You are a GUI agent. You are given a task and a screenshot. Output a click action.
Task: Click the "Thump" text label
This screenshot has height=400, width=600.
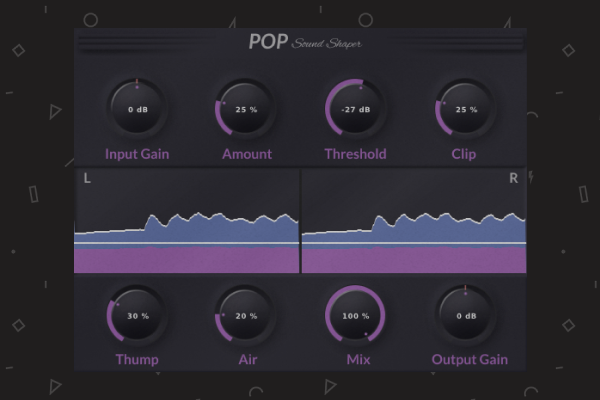pyautogui.click(x=137, y=360)
